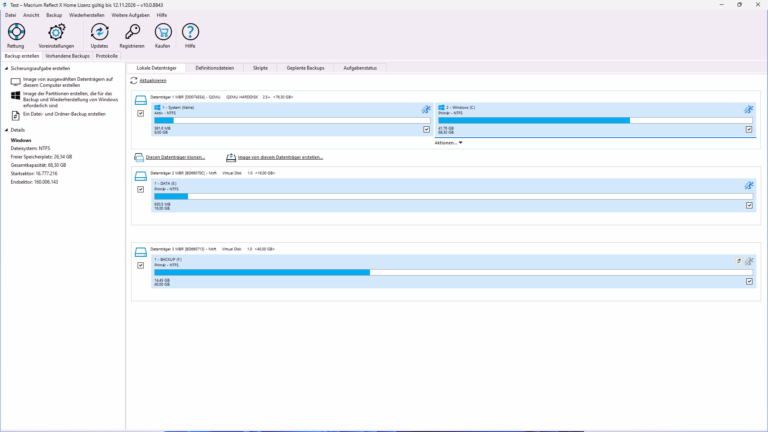Open the Rettung rescue media tool
Screen dimensions: 768x432
pyautogui.click(x=16, y=36)
